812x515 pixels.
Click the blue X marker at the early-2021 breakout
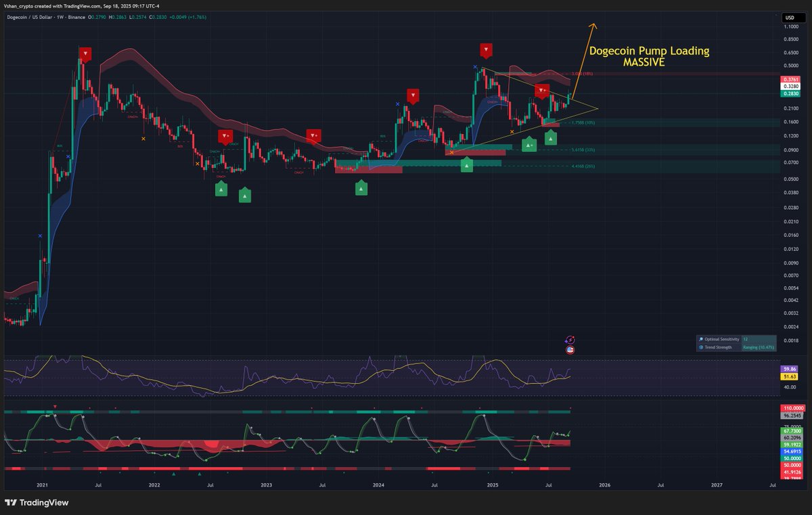[40, 236]
